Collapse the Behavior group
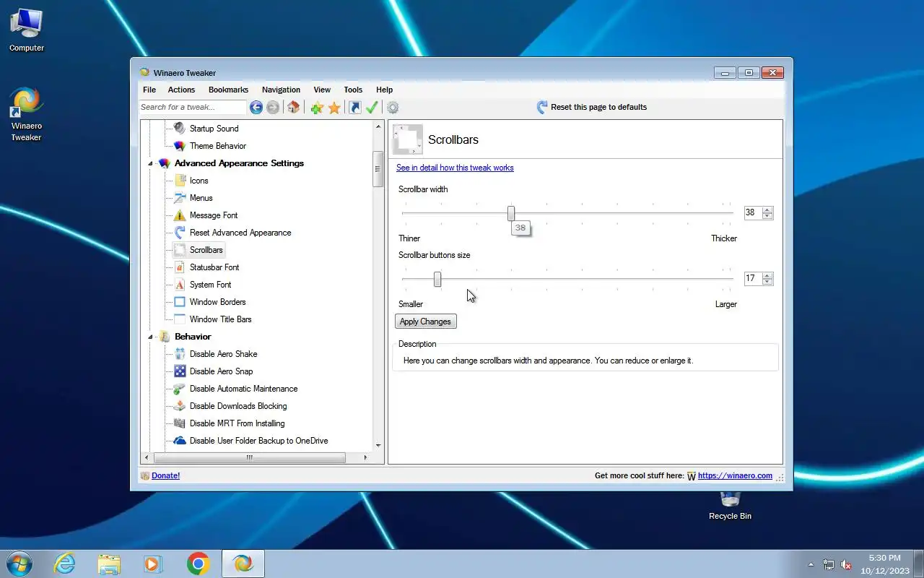This screenshot has height=578, width=924. pos(151,337)
